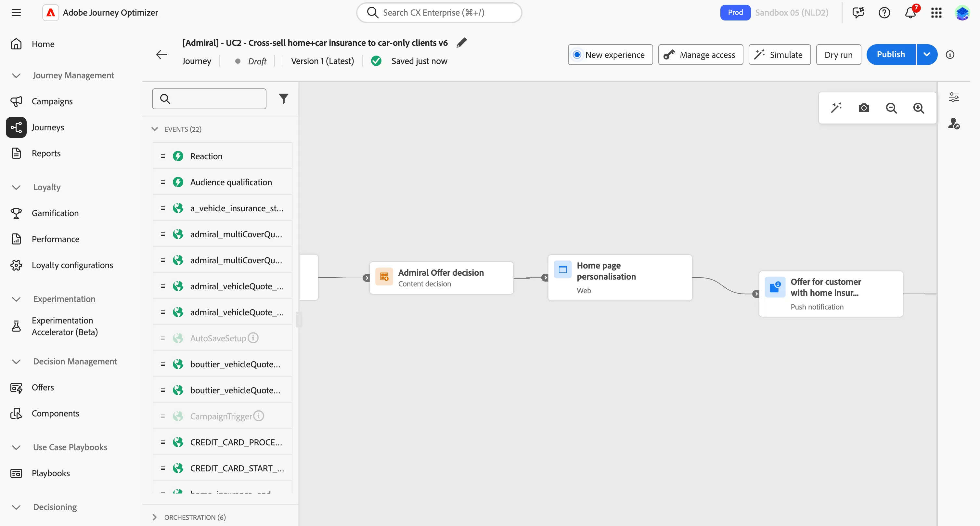The width and height of the screenshot is (980, 526).
Task: Open the help question mark icon
Action: point(884,13)
